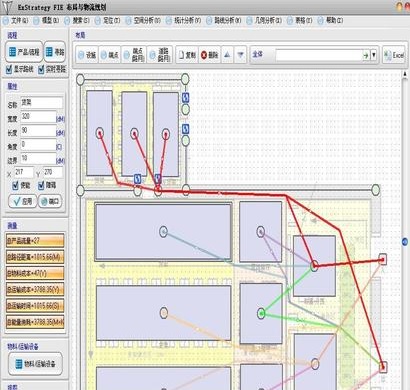Select the 总路径距离=1015.66(M) bar

(x=35, y=257)
